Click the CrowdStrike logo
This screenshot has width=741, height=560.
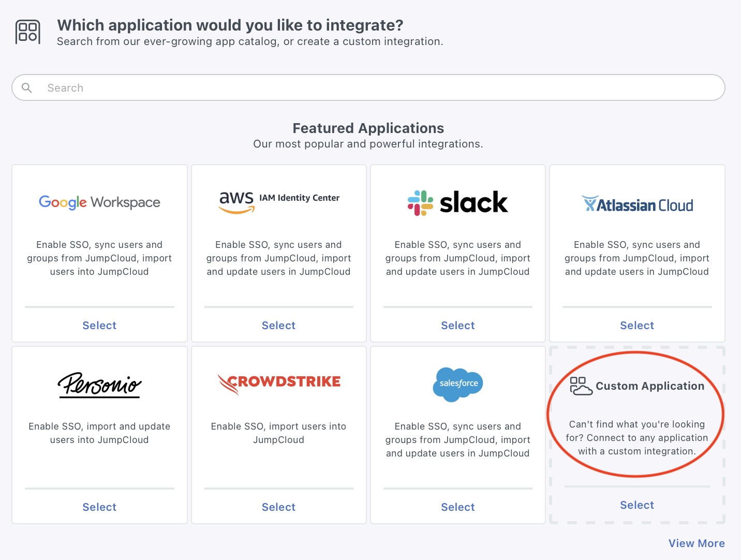tap(278, 382)
